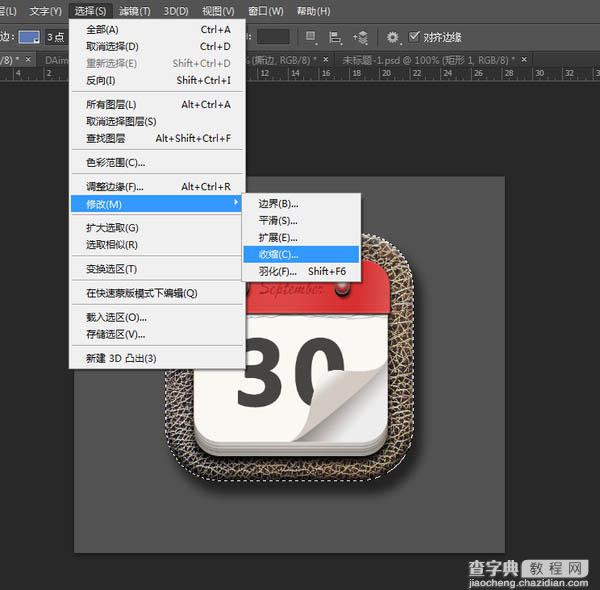Choose 变换选区(T) entry
This screenshot has height=590, width=600.
(158, 269)
